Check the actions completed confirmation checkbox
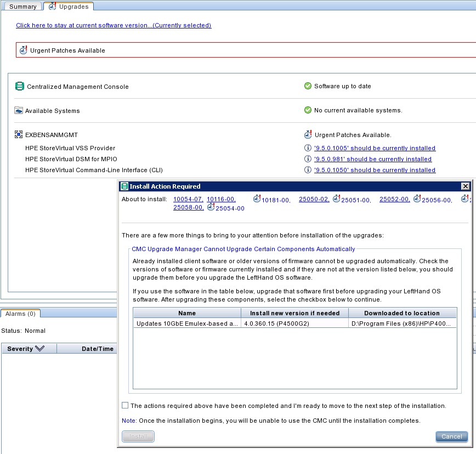Screen dimensions: 476x454 pyautogui.click(x=125, y=405)
